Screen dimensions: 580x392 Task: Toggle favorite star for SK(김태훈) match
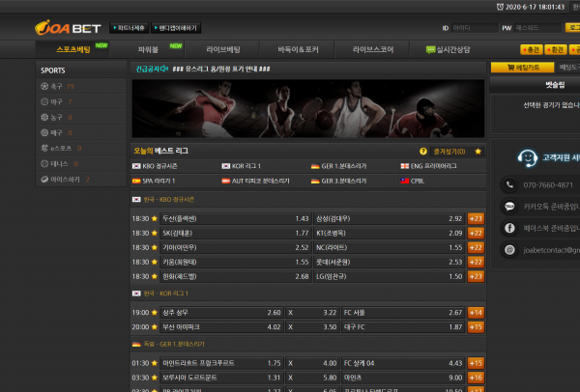tap(155, 233)
